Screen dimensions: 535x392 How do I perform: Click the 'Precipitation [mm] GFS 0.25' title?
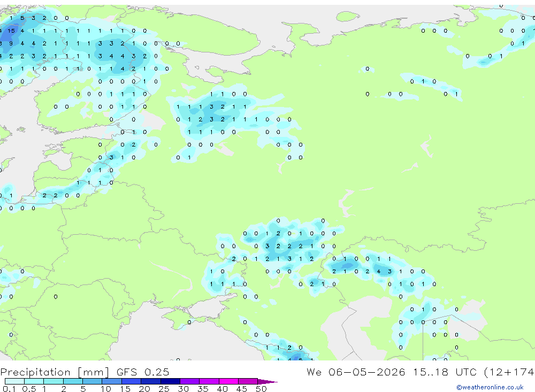85,372
